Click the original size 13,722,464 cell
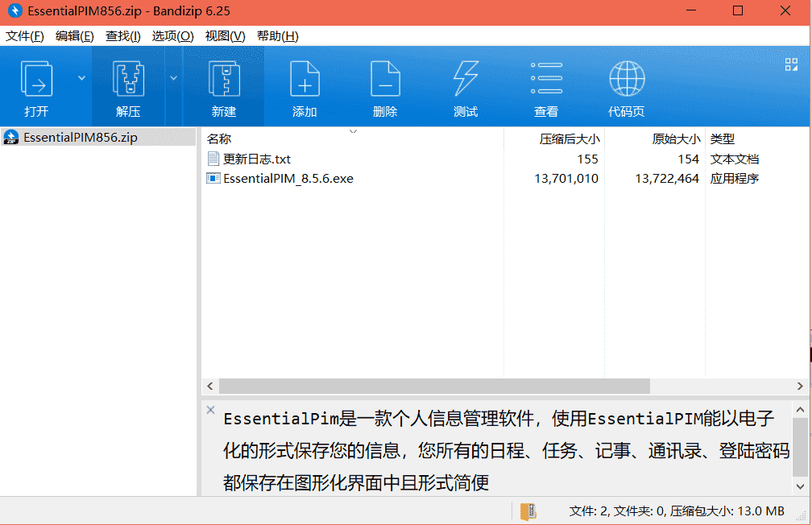This screenshot has width=812, height=525. [667, 179]
